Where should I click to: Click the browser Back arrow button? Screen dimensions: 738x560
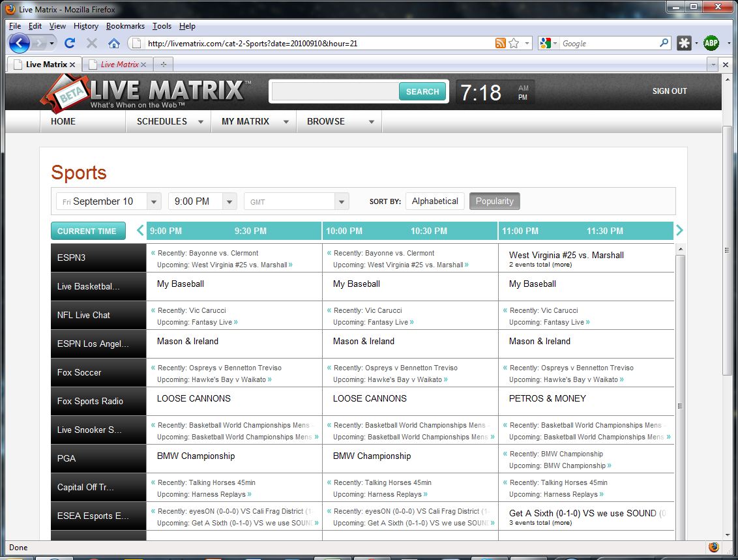click(19, 43)
